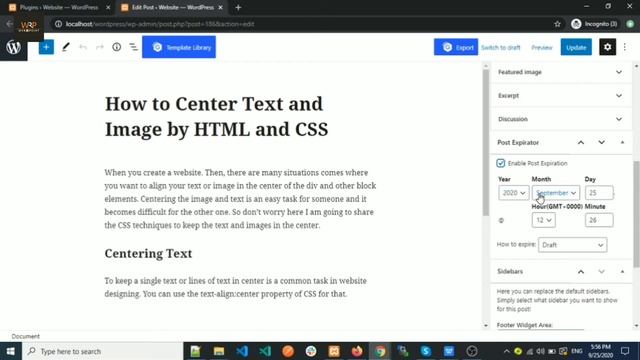The image size is (640, 360).
Task: Open the block inserter plus button
Action: click(46, 47)
